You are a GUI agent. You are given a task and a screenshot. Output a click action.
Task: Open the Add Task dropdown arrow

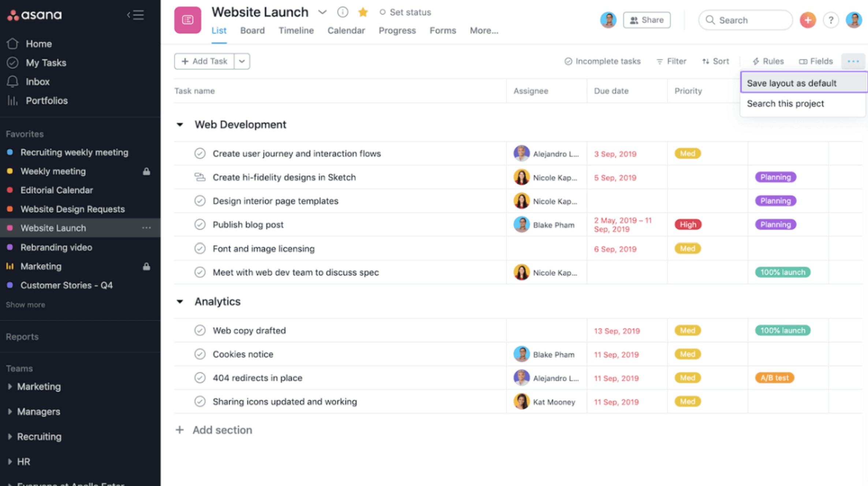242,61
